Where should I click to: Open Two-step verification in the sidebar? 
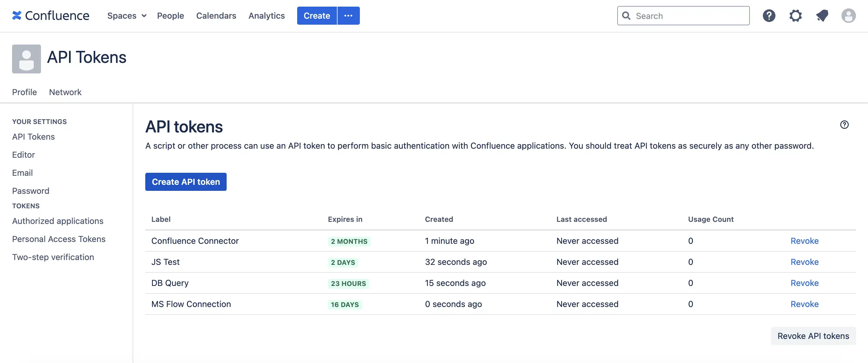pos(53,257)
